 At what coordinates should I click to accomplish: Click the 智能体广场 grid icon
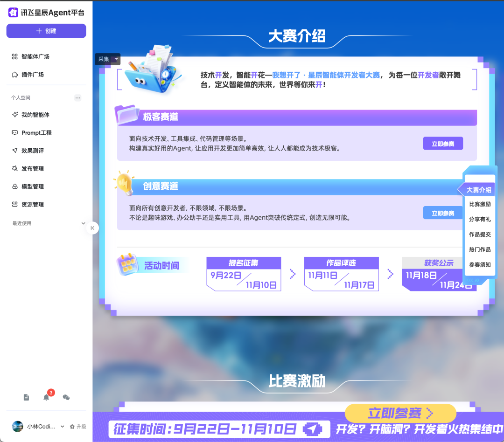click(15, 56)
